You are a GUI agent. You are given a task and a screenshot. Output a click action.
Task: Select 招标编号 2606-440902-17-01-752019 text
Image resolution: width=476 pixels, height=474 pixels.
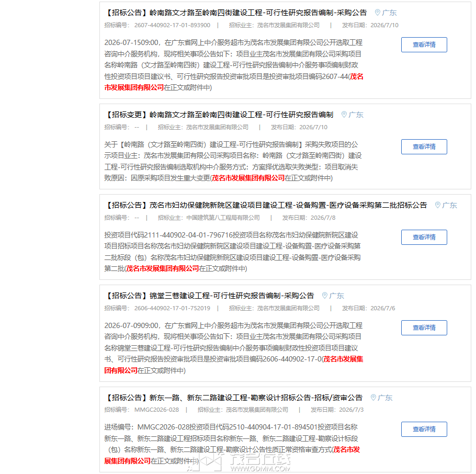[157, 308]
